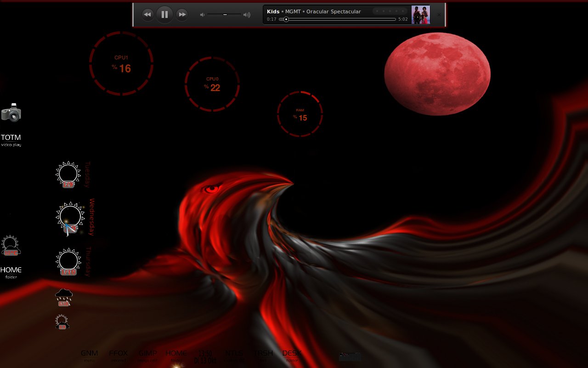The image size is (588, 368).
Task: Open the camera icon above TOTM
Action: [11, 113]
